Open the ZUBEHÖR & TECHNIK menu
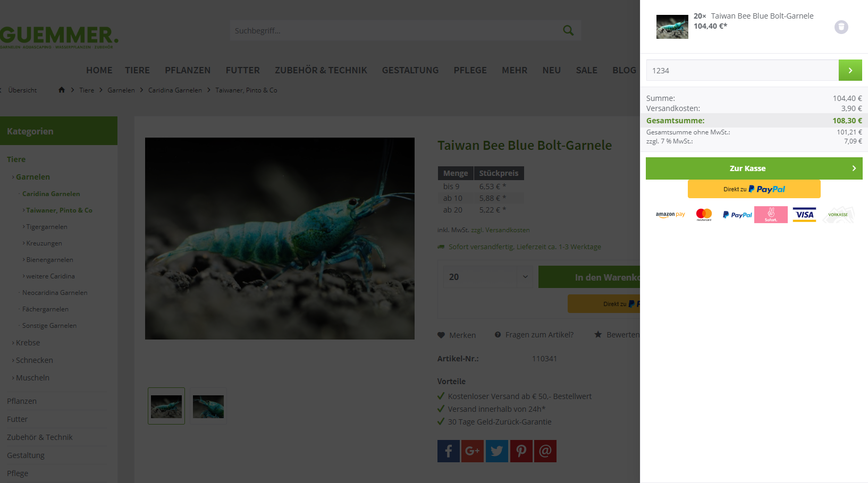 321,70
